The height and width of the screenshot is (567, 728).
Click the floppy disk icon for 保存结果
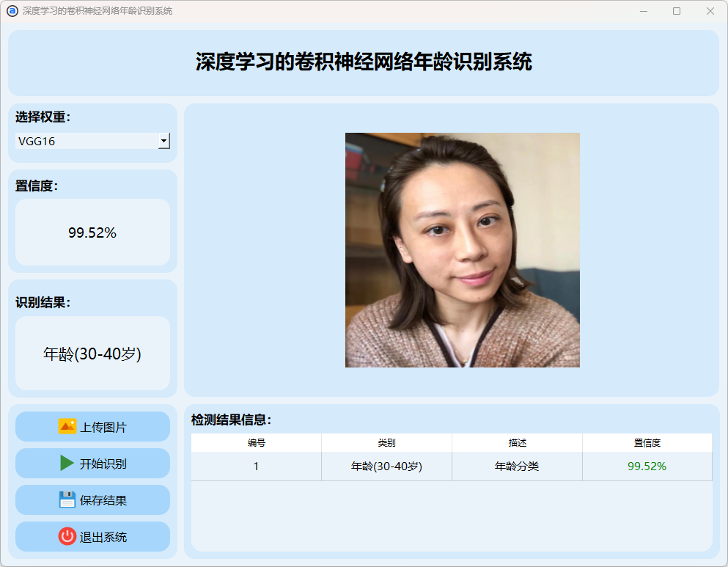point(67,500)
